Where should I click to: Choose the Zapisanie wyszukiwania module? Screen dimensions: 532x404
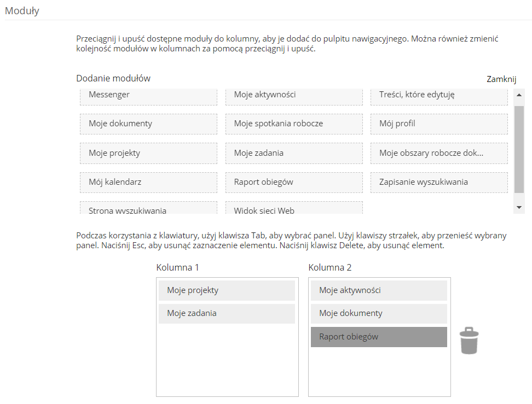(439, 182)
